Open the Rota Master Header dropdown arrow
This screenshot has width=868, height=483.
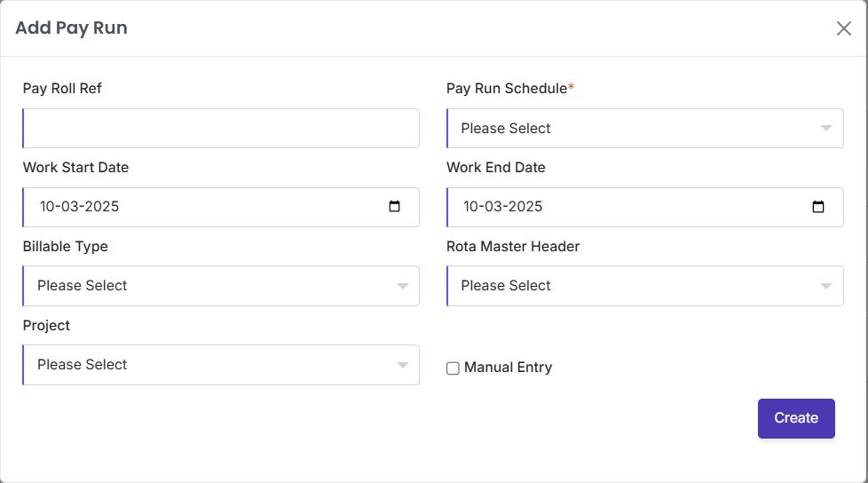tap(825, 286)
